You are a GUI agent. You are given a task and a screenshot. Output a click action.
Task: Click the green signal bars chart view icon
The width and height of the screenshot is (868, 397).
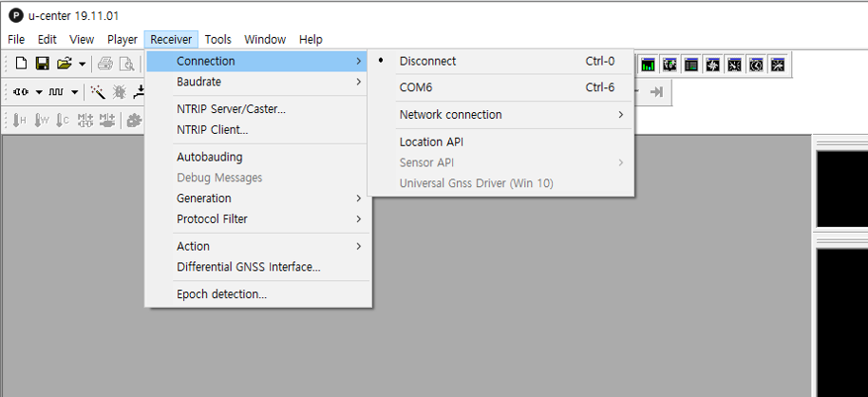point(649,65)
